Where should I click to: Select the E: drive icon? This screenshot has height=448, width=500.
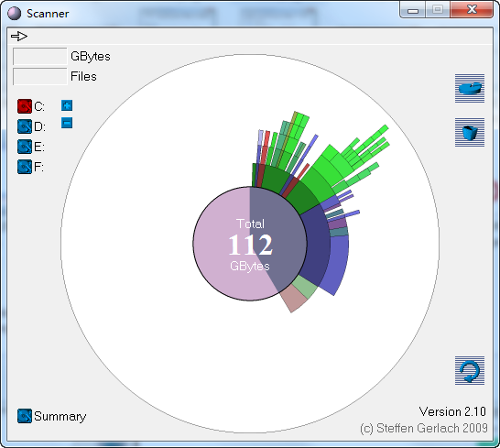pyautogui.click(x=25, y=147)
